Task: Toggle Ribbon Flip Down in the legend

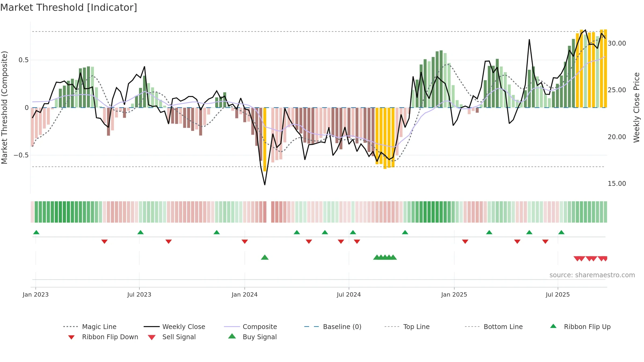Action: click(x=103, y=337)
